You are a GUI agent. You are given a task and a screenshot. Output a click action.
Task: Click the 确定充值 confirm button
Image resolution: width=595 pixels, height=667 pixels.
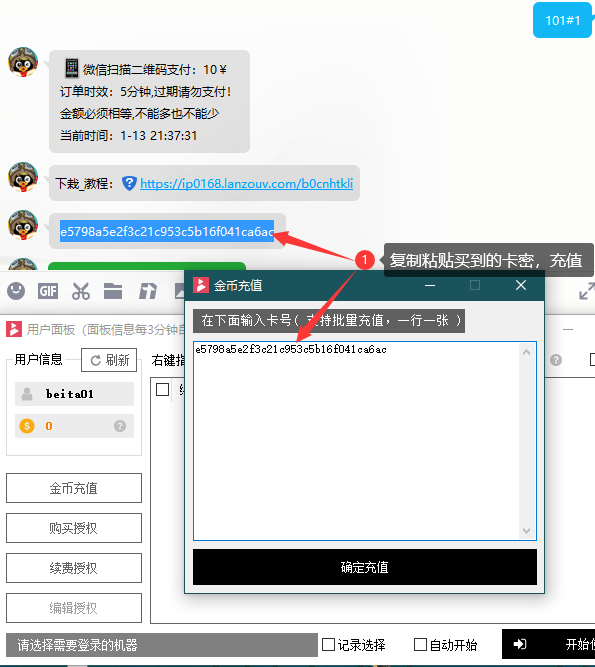click(x=364, y=567)
